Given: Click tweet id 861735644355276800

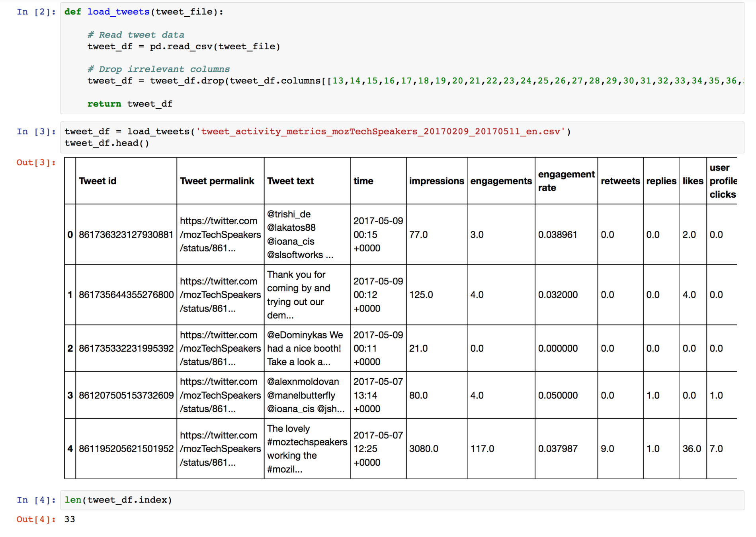Looking at the screenshot, I should [x=126, y=295].
